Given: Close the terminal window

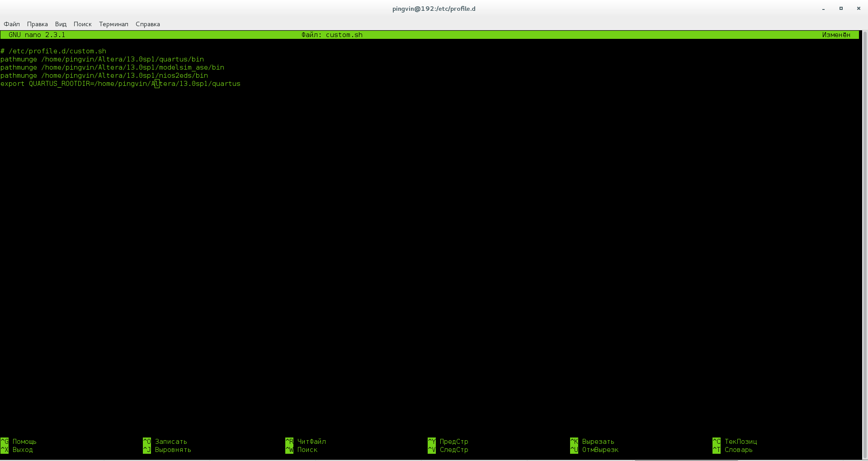Looking at the screenshot, I should [x=859, y=9].
